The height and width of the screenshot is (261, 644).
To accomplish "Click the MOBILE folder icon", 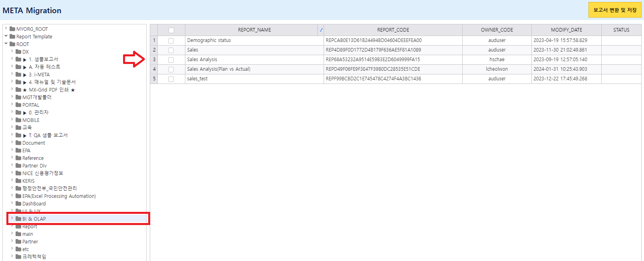I will click(18, 120).
